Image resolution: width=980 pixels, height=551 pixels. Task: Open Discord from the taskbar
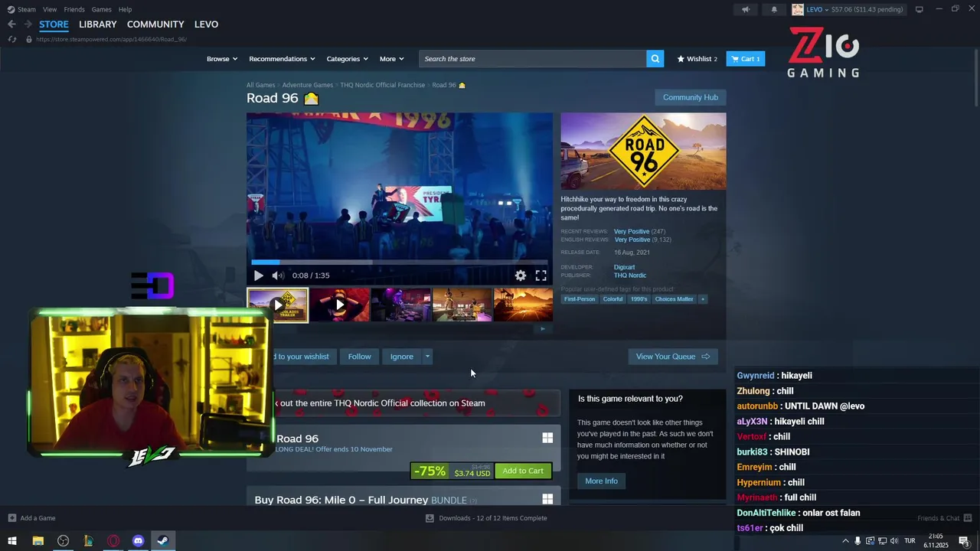pyautogui.click(x=138, y=541)
